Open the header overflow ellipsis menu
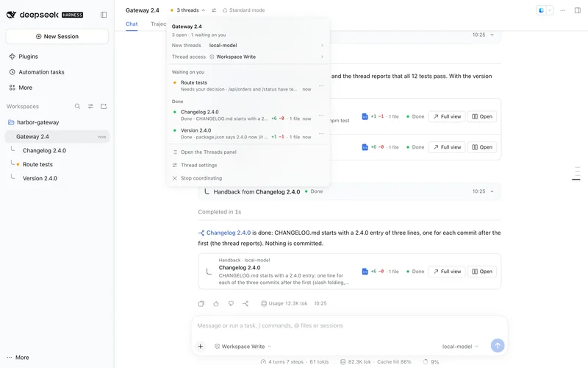Image resolution: width=588 pixels, height=368 pixels. click(x=563, y=10)
